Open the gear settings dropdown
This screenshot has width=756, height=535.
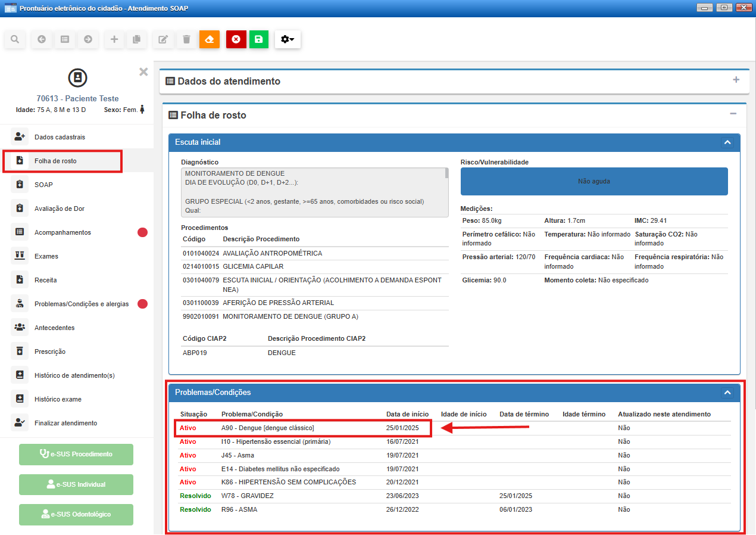pyautogui.click(x=288, y=39)
